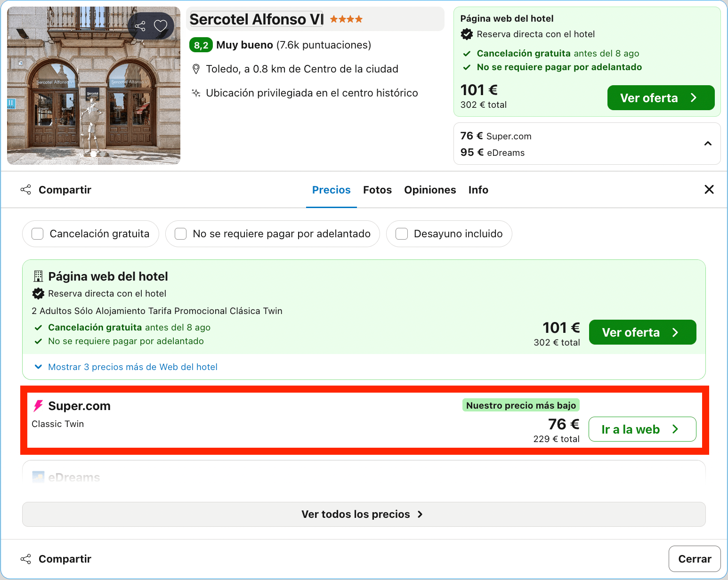Open the Opiniones tab
Image resolution: width=728 pixels, height=580 pixels.
click(430, 190)
